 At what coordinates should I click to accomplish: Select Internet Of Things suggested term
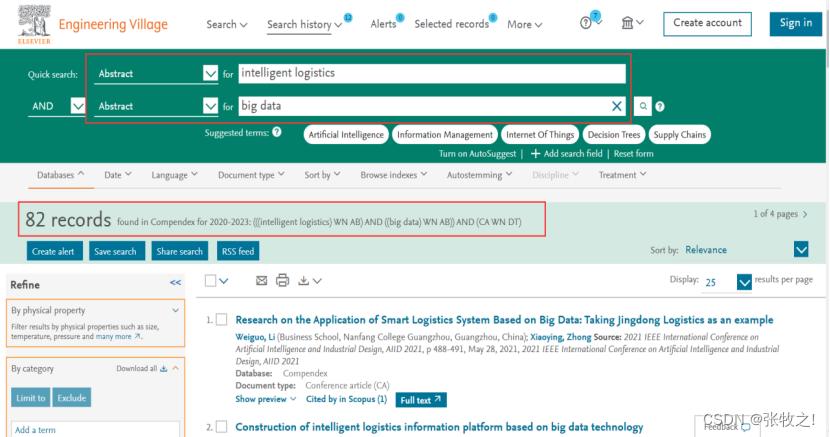click(540, 135)
